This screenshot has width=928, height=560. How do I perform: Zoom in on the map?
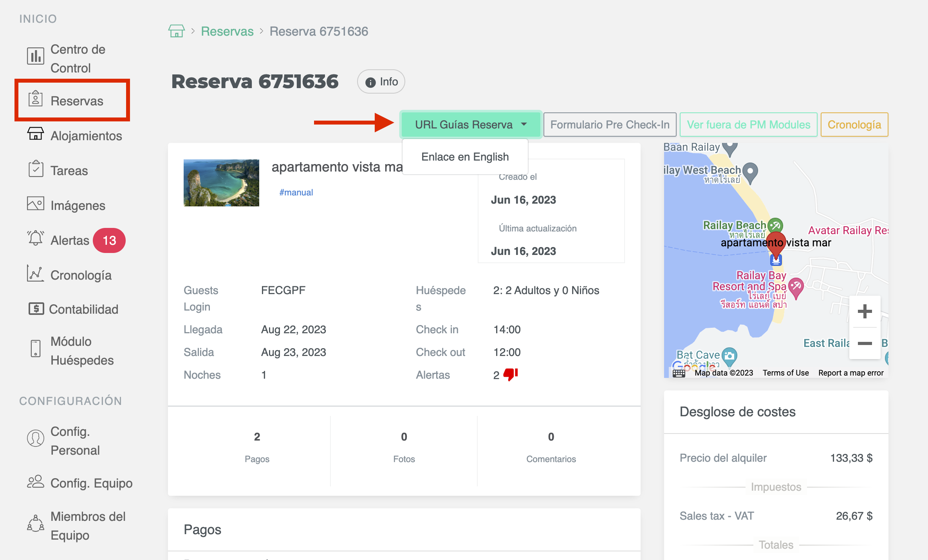(865, 312)
